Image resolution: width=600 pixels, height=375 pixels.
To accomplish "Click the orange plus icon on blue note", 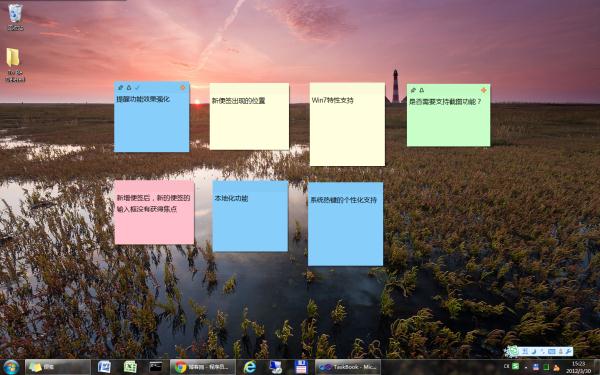I will pos(183,88).
